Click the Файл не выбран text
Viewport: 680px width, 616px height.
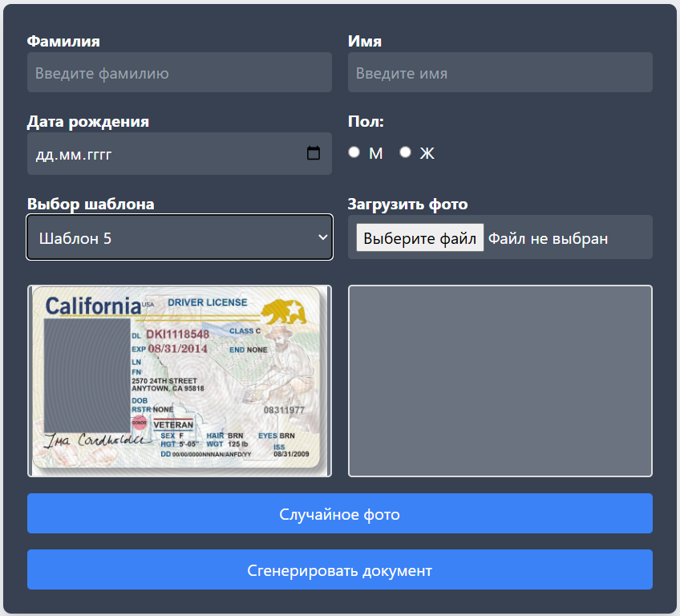(x=548, y=238)
